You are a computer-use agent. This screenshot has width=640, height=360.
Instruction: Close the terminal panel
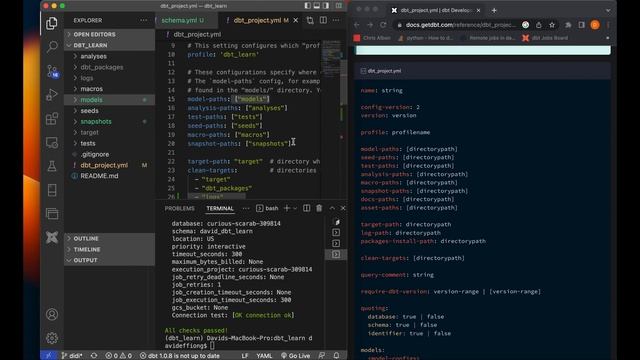pos(343,208)
